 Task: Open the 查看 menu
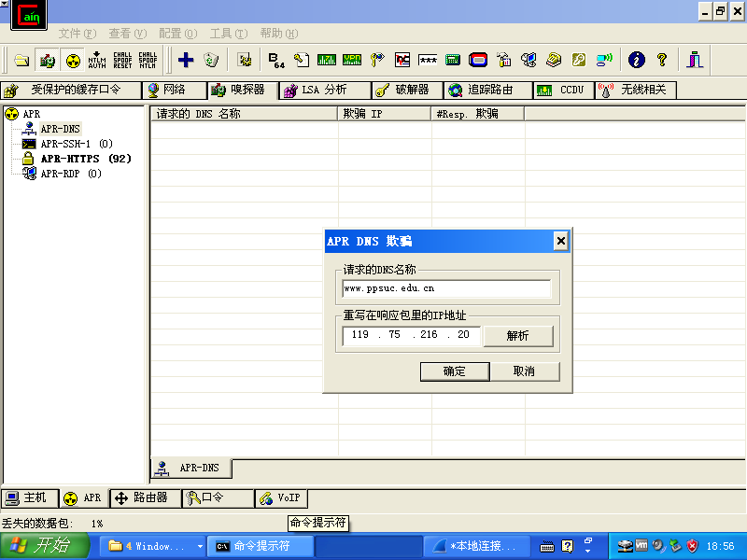pos(128,34)
